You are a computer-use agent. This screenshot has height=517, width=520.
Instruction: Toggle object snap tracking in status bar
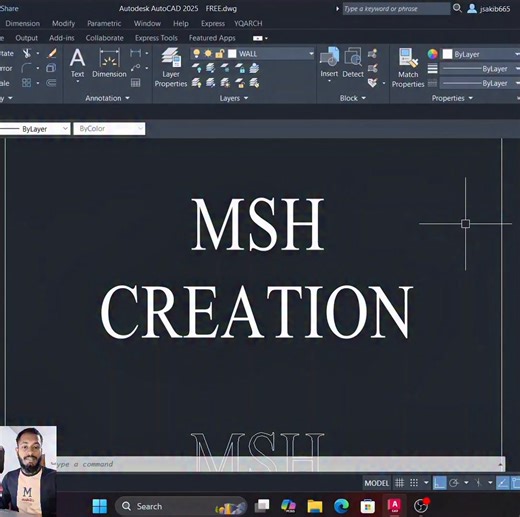(x=502, y=483)
